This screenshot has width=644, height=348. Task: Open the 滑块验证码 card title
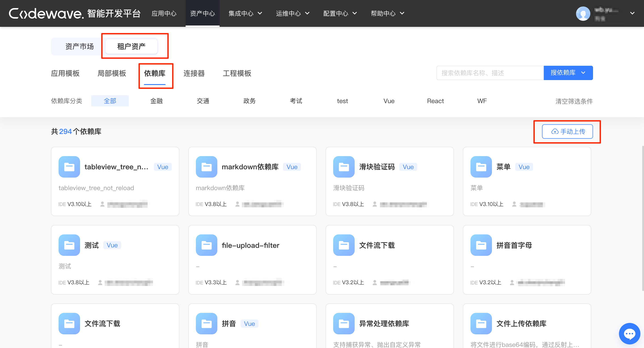click(x=377, y=167)
